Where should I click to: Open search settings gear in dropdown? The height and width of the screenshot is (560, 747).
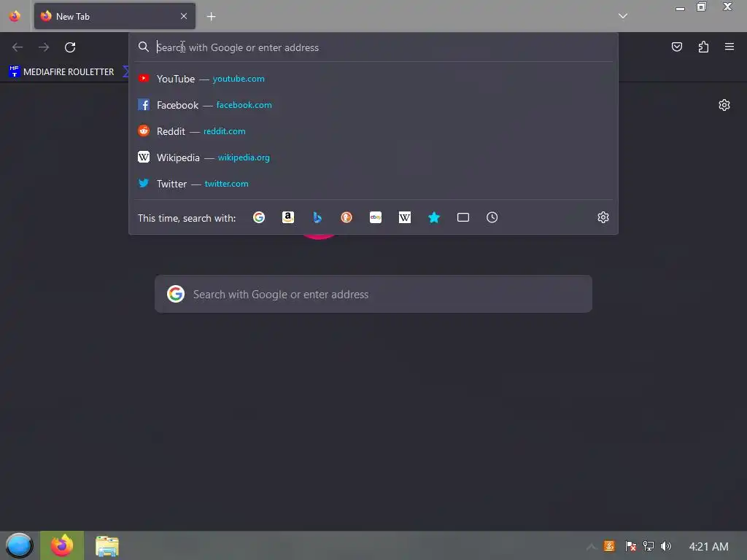pos(603,217)
